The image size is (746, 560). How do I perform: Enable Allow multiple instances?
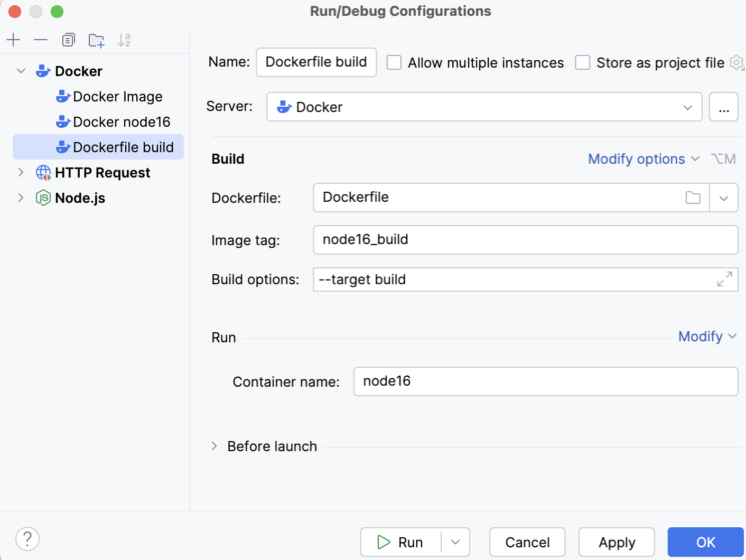pyautogui.click(x=394, y=62)
